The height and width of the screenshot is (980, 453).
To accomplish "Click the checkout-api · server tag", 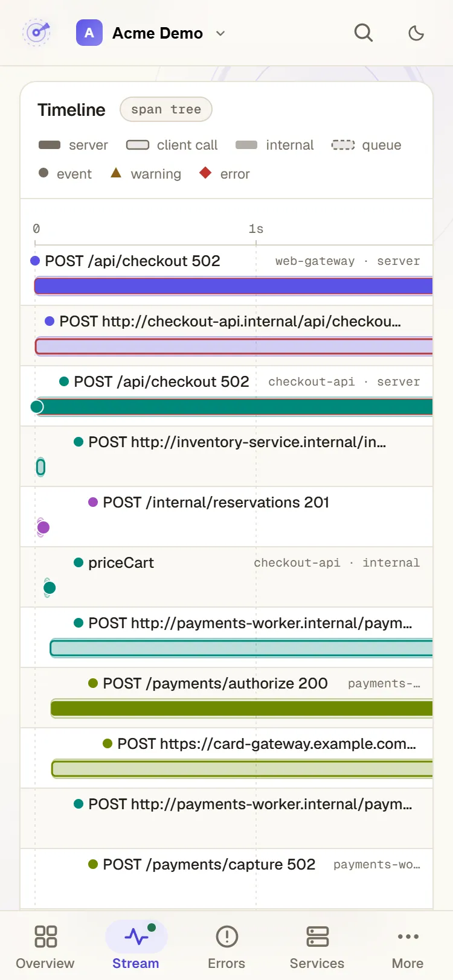I will (344, 382).
